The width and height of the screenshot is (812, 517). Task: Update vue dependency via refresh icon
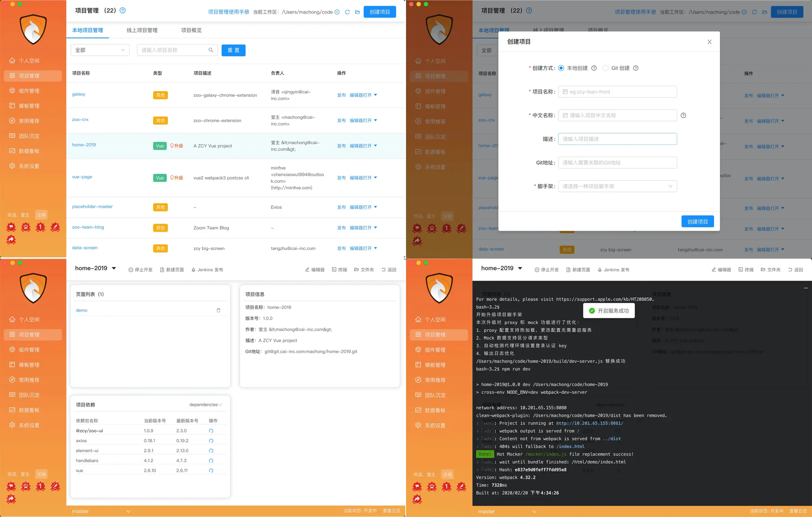point(211,471)
